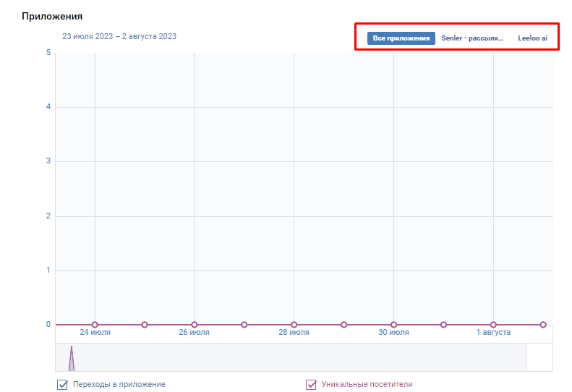Image resolution: width=572 pixels, height=392 pixels.
Task: Click the last data point on the chart line
Action: point(543,325)
